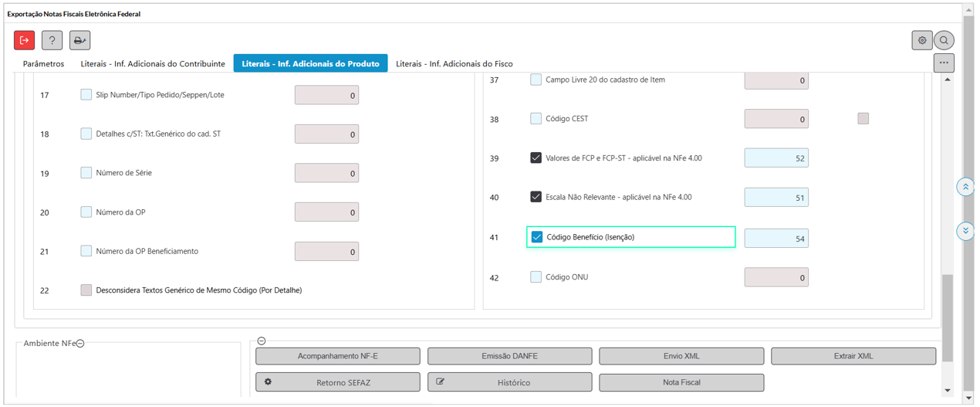The image size is (980, 407).
Task: Check Número da OP Beneficiamento box
Action: pyautogui.click(x=86, y=250)
